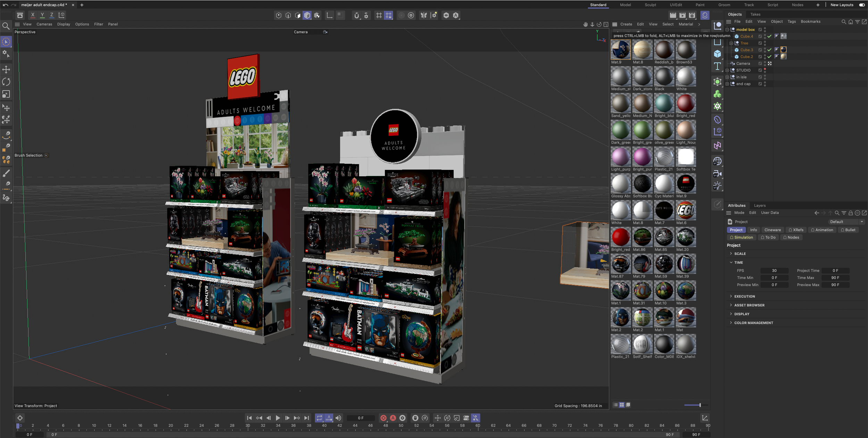Click the Light object icon
The image size is (868, 438).
point(717,186)
